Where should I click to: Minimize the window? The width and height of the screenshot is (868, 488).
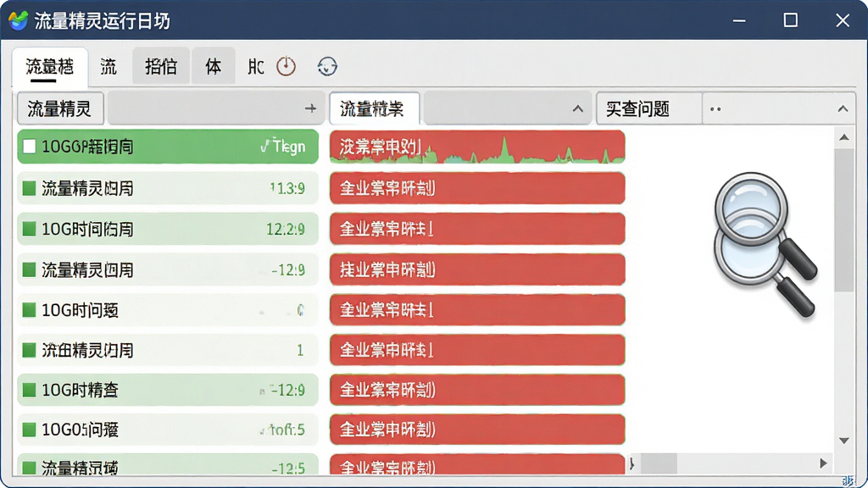pos(739,20)
